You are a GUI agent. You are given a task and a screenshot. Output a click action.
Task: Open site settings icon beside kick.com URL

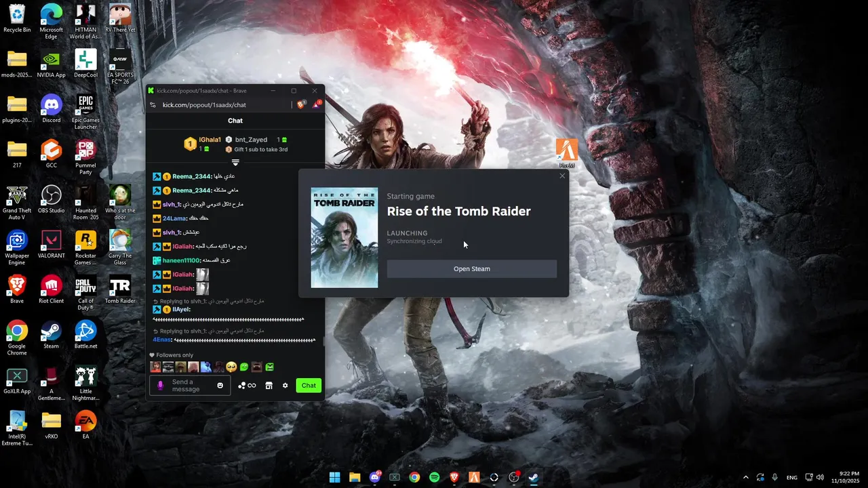153,105
